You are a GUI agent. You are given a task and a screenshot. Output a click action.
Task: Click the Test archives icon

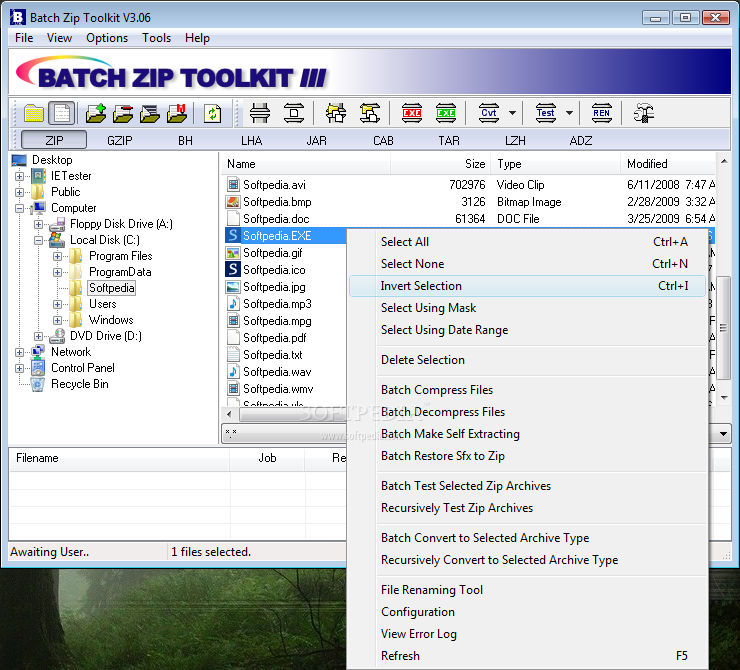[546, 113]
